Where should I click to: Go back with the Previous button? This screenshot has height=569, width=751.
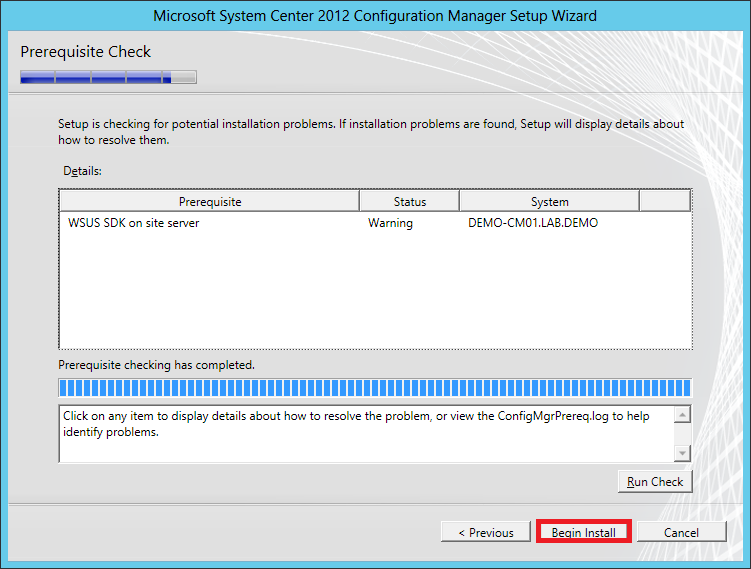tap(485, 532)
